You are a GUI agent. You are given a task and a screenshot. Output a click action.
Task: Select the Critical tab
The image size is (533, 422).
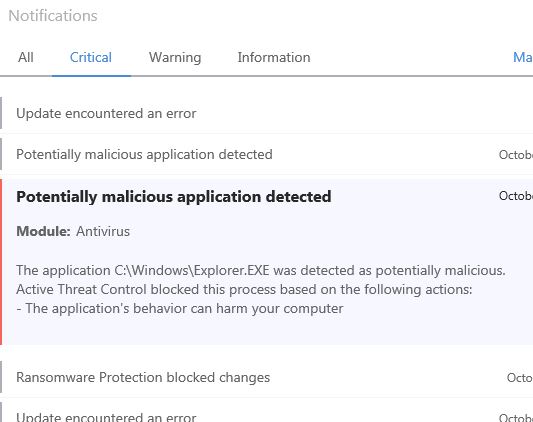pyautogui.click(x=91, y=57)
